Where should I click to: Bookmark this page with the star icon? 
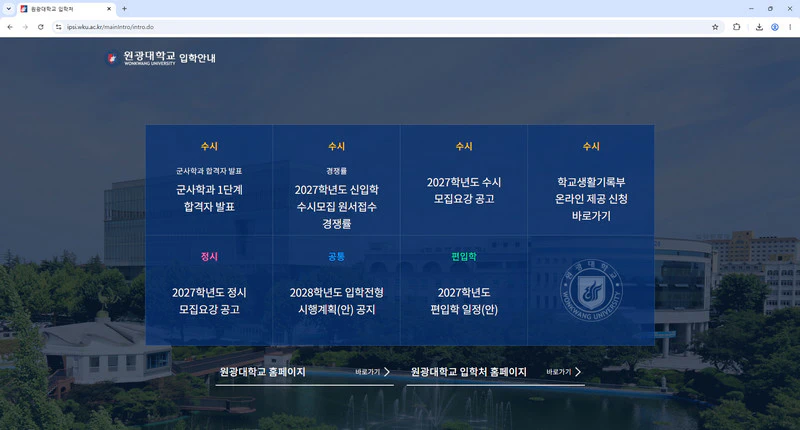[x=715, y=27]
